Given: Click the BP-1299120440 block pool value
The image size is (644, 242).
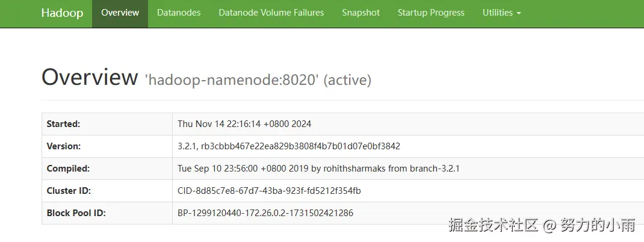Looking at the screenshot, I should tap(265, 213).
